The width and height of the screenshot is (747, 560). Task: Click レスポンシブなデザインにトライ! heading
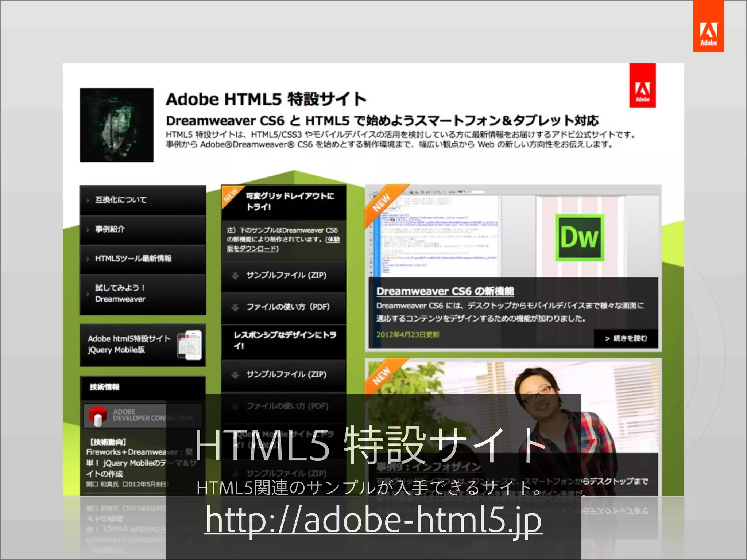tap(285, 341)
